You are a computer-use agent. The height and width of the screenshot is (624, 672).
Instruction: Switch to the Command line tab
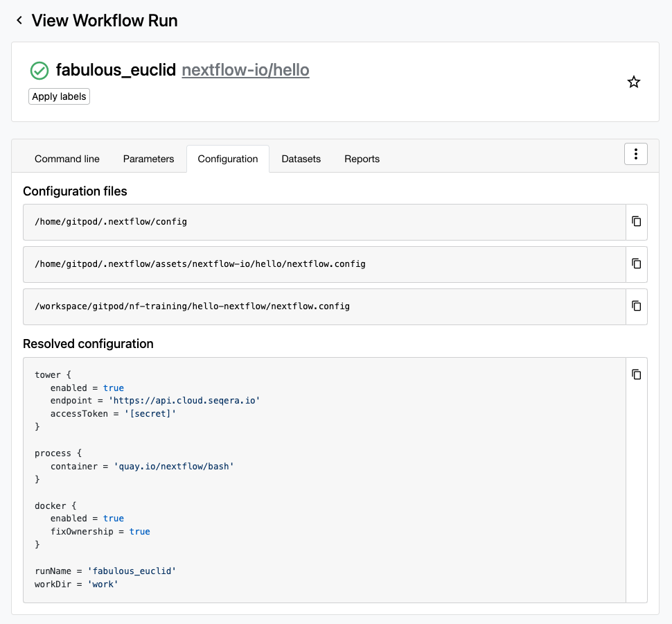[67, 159]
